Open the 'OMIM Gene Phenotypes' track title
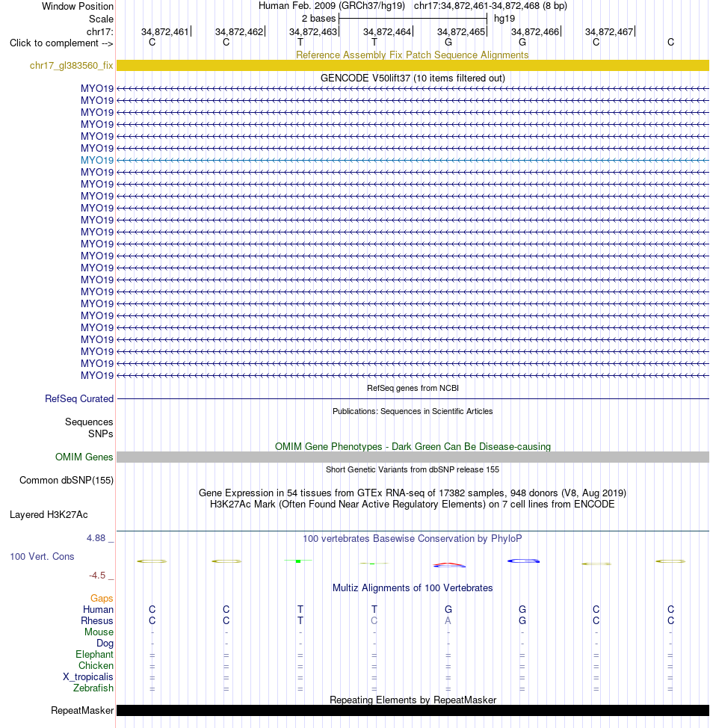710x728 pixels. 413,447
